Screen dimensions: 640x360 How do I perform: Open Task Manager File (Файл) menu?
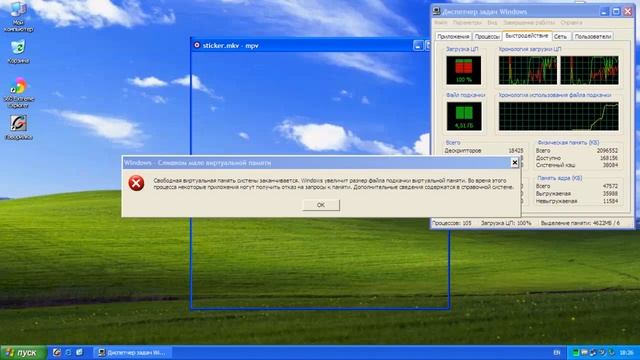coord(441,23)
